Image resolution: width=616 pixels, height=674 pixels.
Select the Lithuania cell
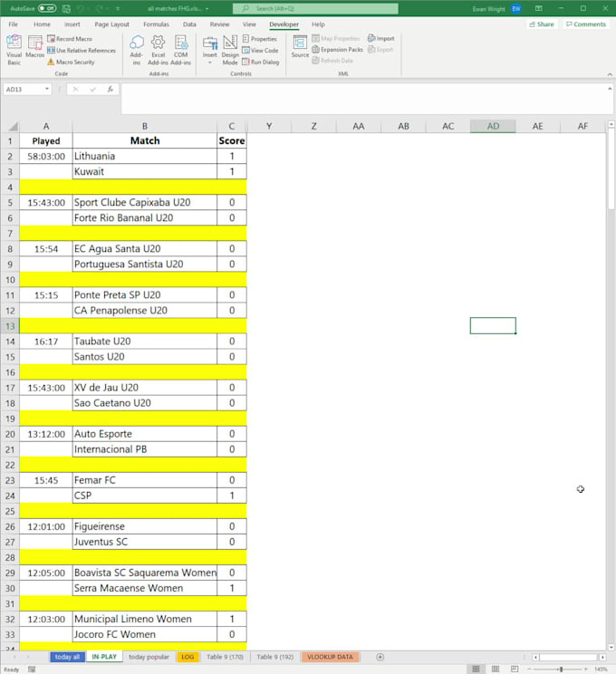[x=145, y=156]
